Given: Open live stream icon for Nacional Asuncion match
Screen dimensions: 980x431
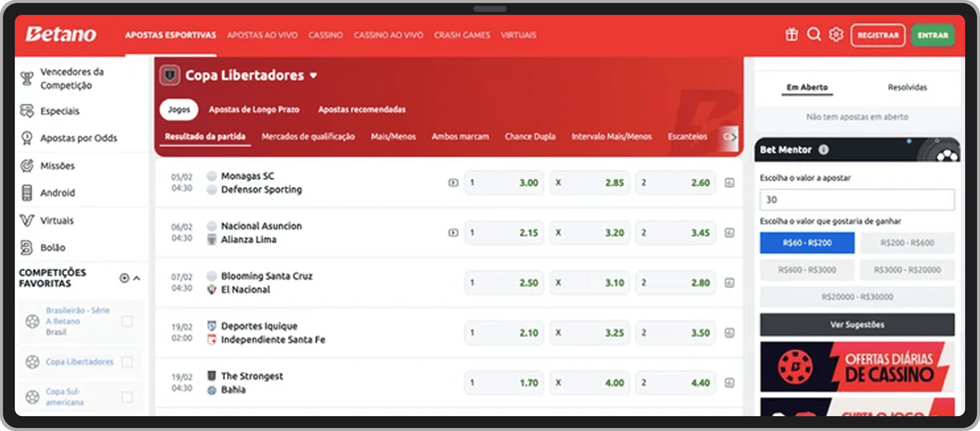Looking at the screenshot, I should tap(453, 233).
